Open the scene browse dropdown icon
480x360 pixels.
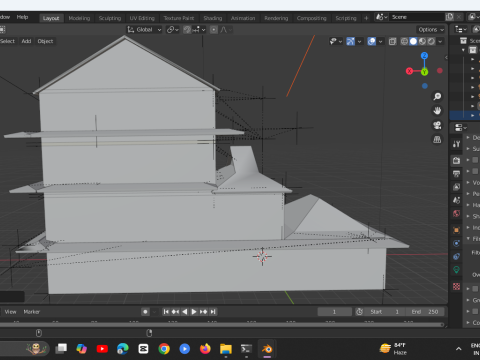(382, 17)
